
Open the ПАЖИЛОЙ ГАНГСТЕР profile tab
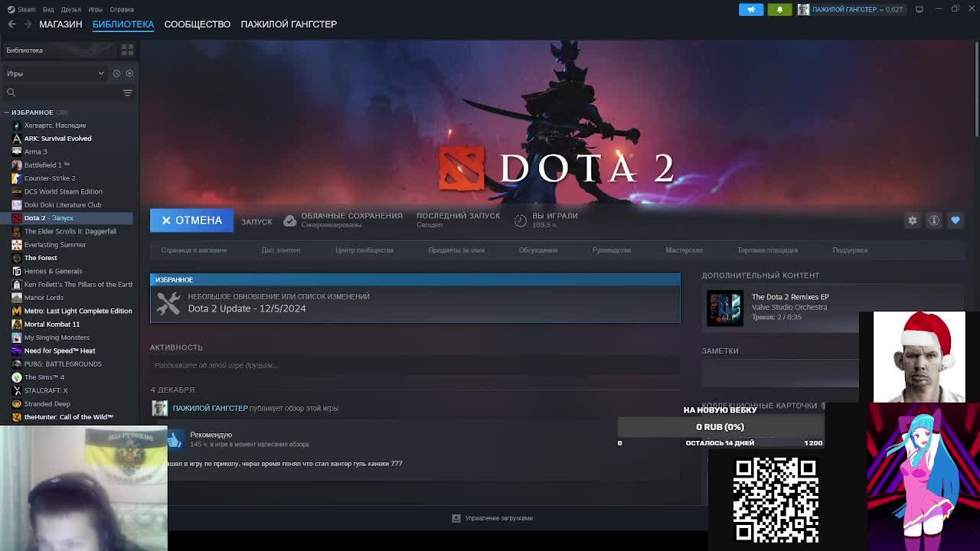tap(289, 24)
